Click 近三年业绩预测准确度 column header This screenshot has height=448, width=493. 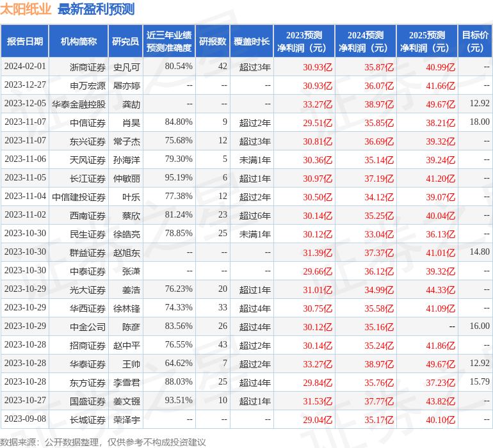(169, 41)
